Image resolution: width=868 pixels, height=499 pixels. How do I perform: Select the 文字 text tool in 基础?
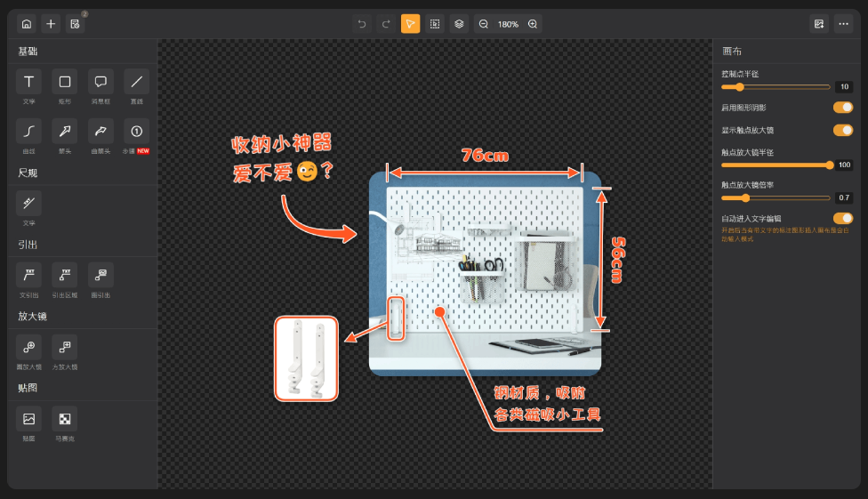(x=28, y=82)
